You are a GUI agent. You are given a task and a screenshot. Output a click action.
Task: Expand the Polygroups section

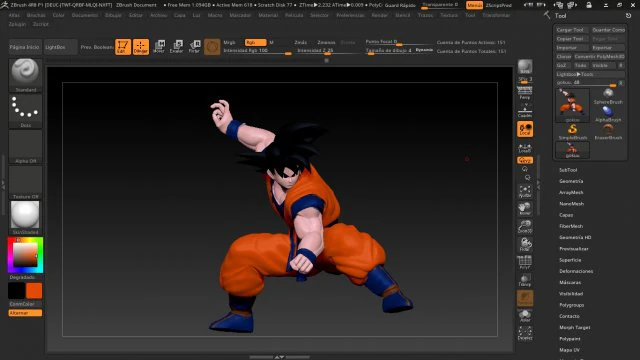[571, 305]
